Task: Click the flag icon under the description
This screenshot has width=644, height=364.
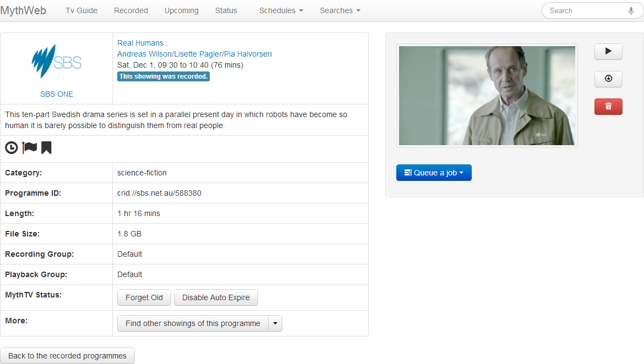Action: pos(29,147)
